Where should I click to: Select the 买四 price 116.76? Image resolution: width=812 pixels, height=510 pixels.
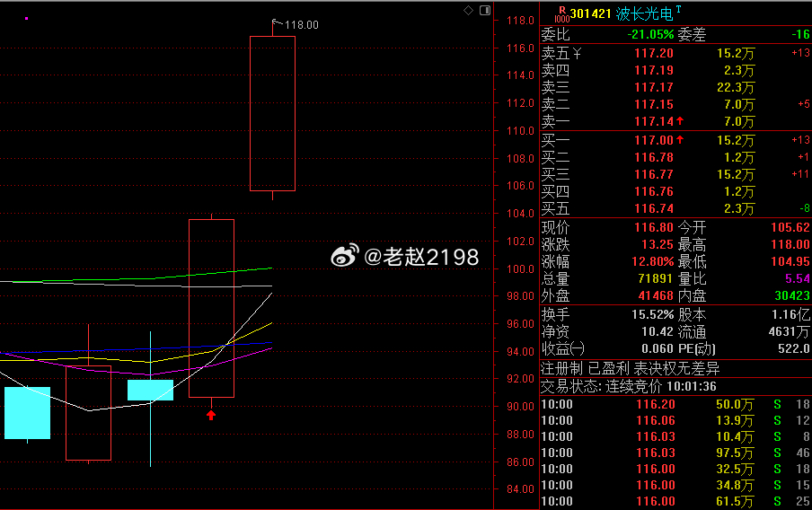tap(654, 191)
